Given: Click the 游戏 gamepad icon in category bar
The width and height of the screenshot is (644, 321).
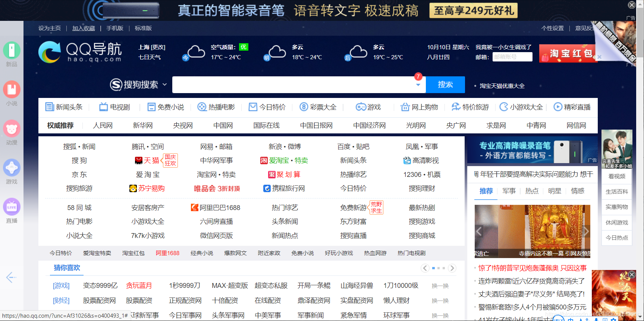Looking at the screenshot, I should (361, 107).
